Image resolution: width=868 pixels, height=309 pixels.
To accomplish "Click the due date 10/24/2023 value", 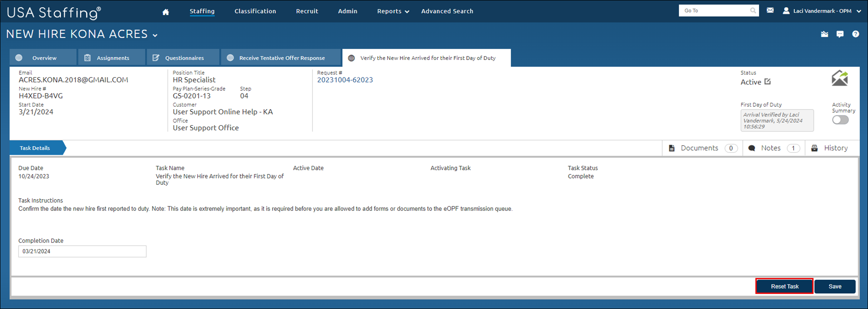I will click(34, 176).
